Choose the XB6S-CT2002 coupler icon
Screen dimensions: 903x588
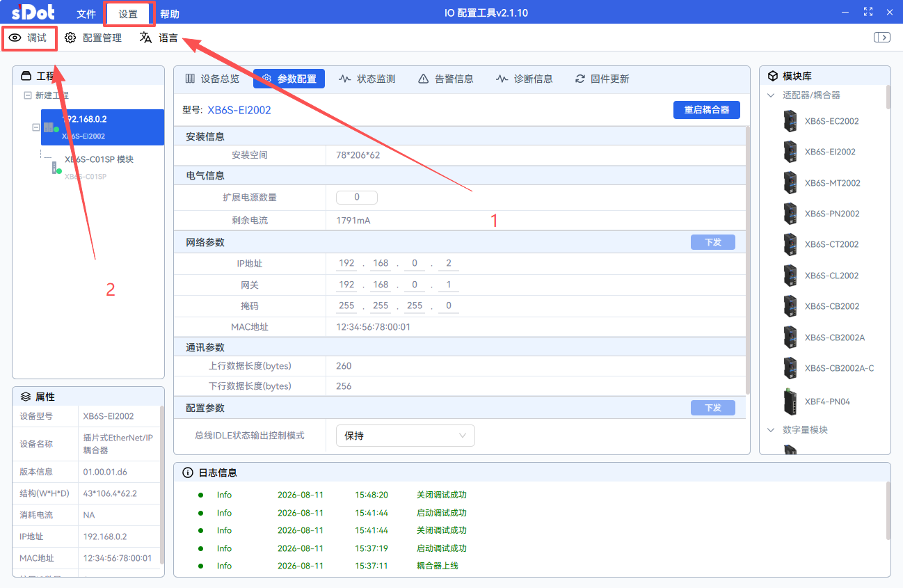[790, 244]
